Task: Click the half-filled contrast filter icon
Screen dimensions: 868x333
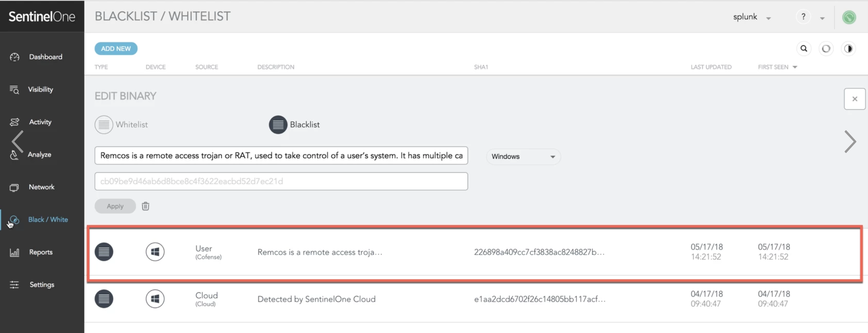Action: (848, 49)
